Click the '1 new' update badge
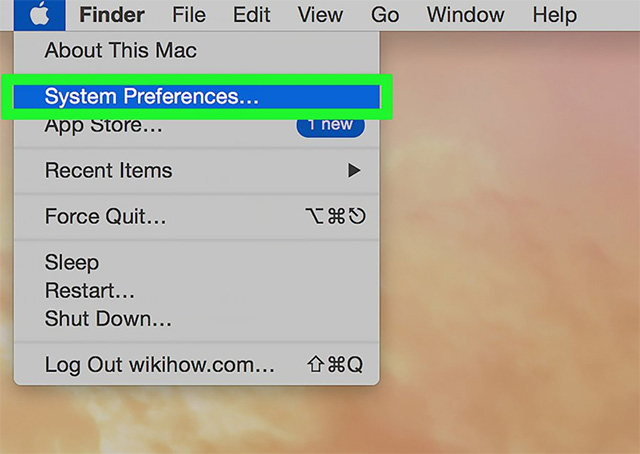This screenshot has width=640, height=454. coord(330,125)
